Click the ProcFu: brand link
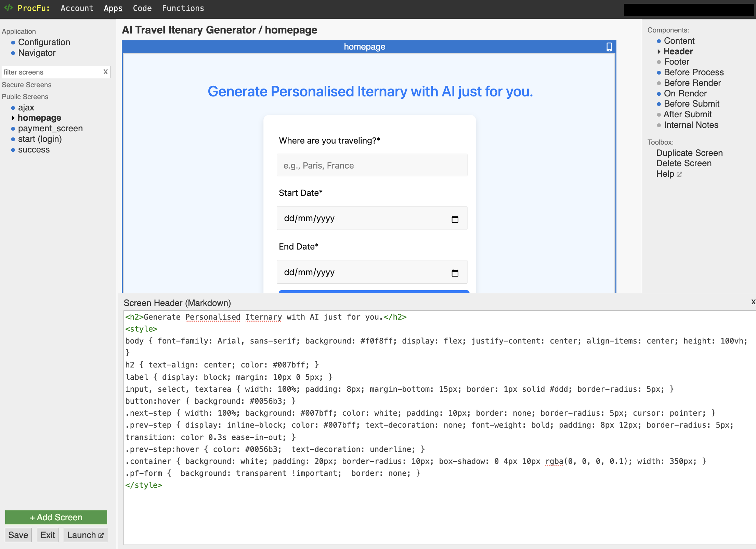Screen dimensions: 756x549 [x=34, y=8]
